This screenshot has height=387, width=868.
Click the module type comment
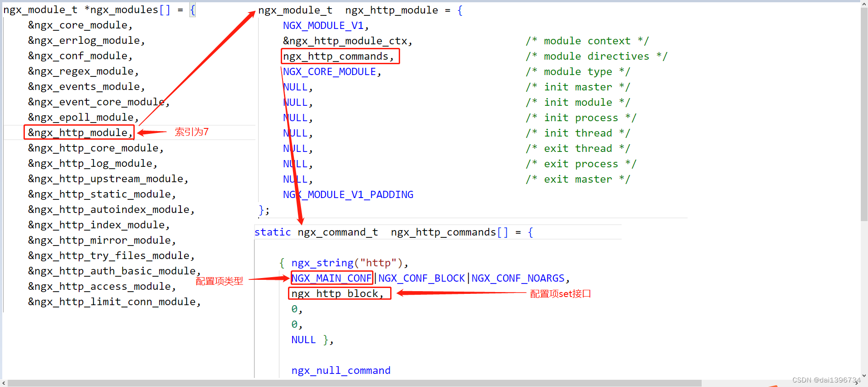pos(578,71)
